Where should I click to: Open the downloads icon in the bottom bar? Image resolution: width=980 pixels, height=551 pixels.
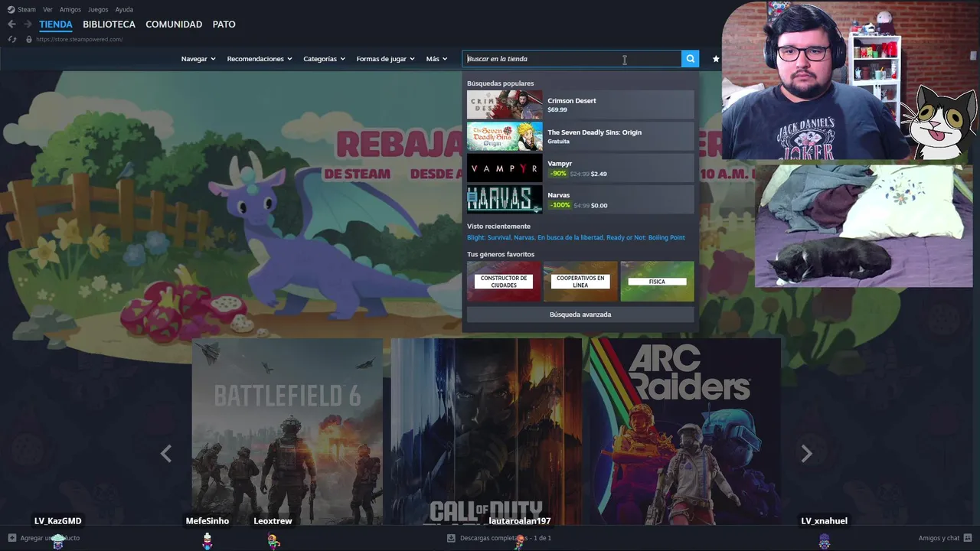coord(451,538)
